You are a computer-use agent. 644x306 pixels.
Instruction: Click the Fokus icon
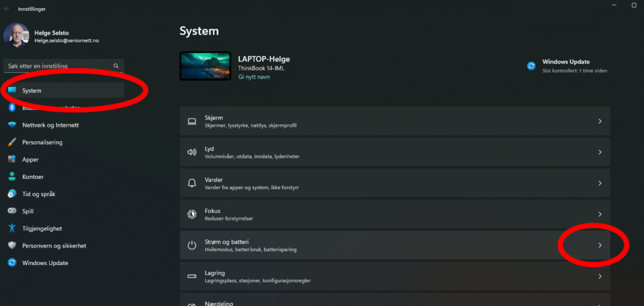tap(192, 214)
